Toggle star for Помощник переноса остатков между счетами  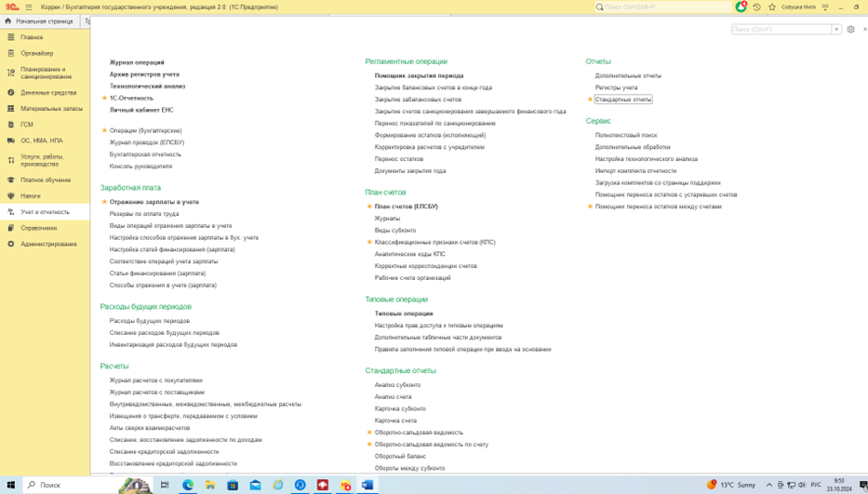pos(590,207)
